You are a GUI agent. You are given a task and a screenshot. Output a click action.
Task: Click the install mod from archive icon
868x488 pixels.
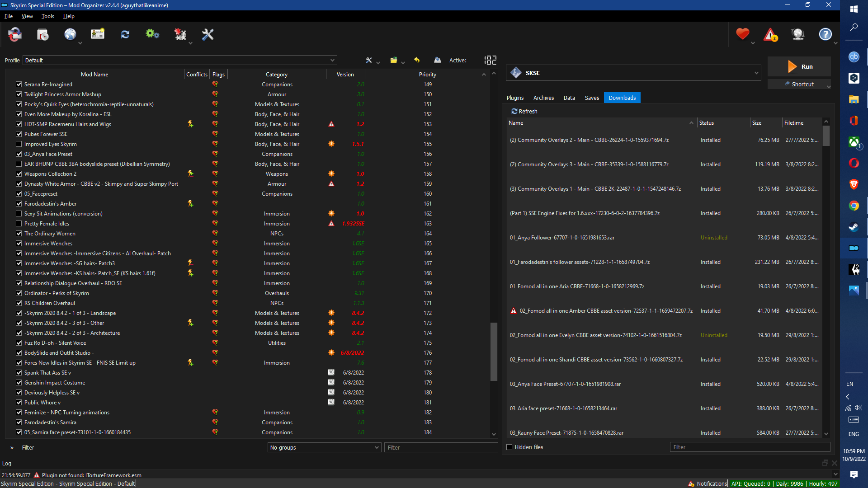tap(43, 34)
